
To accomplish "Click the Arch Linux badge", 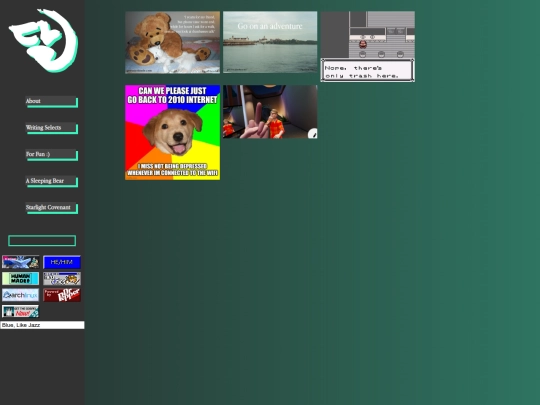I will pyautogui.click(x=20, y=295).
